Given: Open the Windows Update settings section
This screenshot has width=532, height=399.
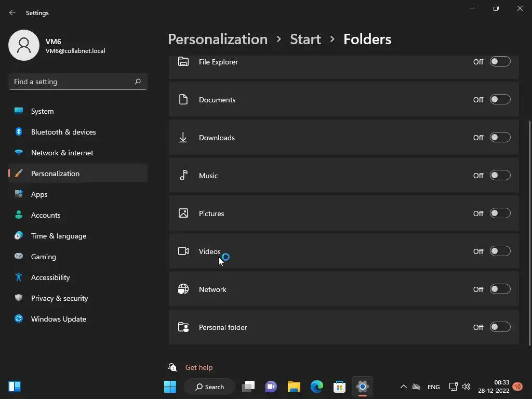Looking at the screenshot, I should [58, 319].
